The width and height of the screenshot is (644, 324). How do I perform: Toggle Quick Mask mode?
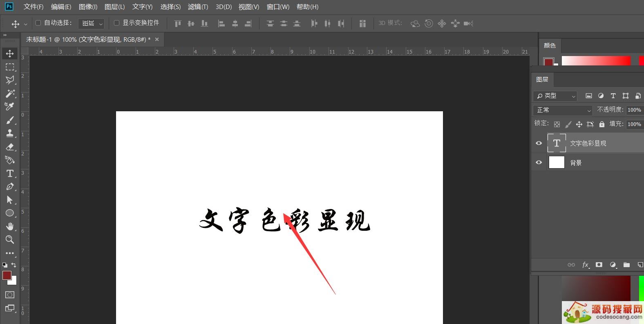[10, 295]
